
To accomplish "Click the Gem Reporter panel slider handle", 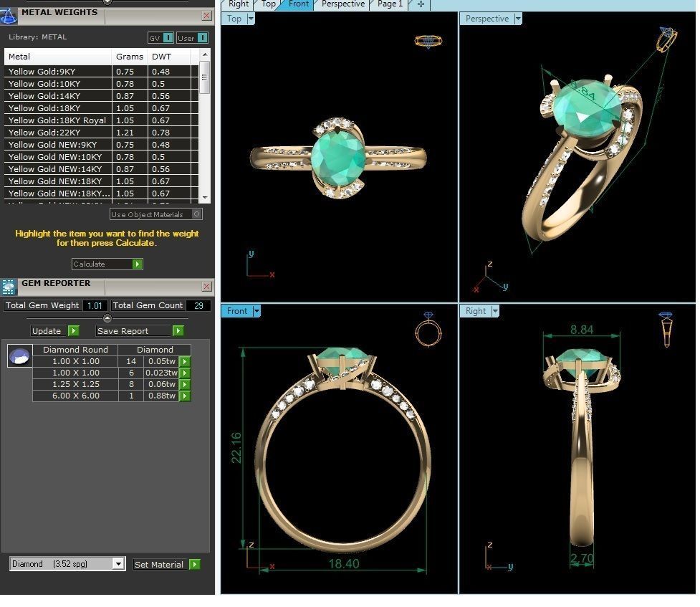I will [107, 318].
